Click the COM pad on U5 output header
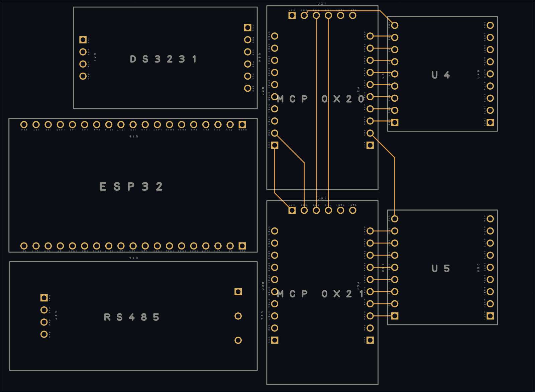535x392 pixels. pos(490,219)
